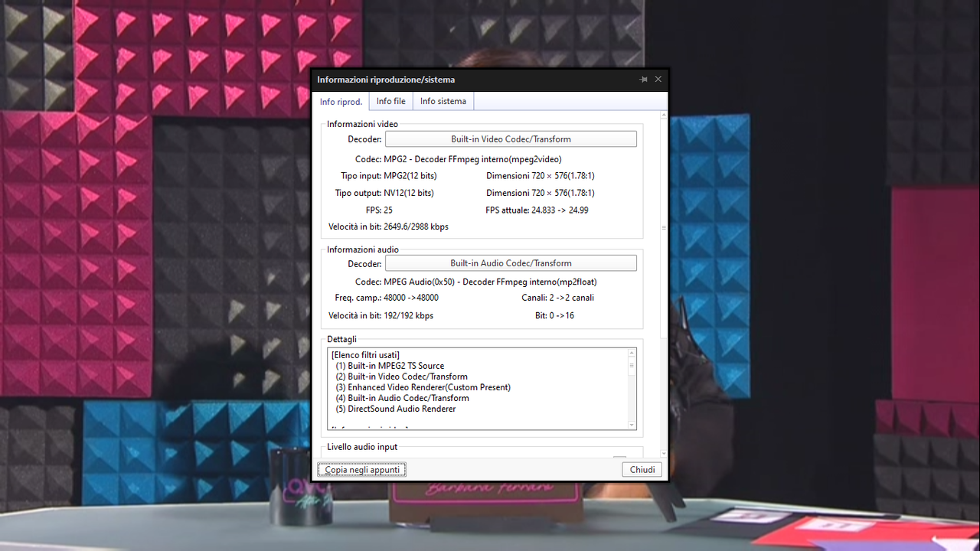Click the Copia negli appunti button

pos(361,469)
